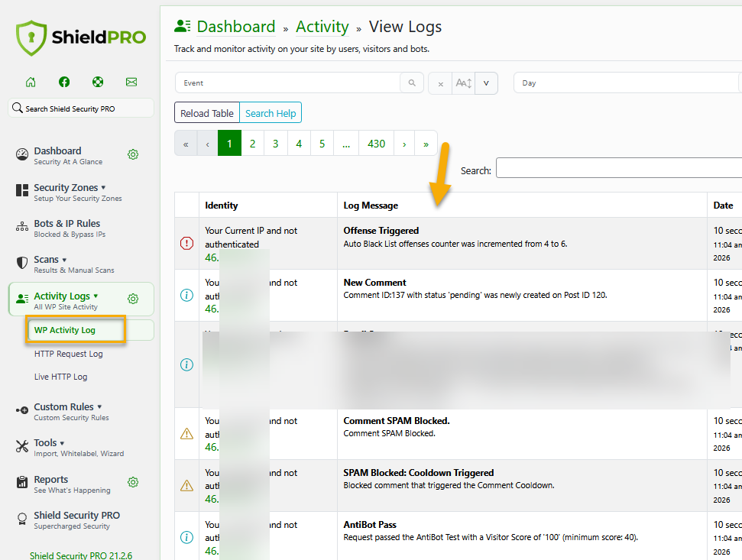This screenshot has width=742, height=560.
Task: Click the Tools wrench icon
Action: [22, 446]
